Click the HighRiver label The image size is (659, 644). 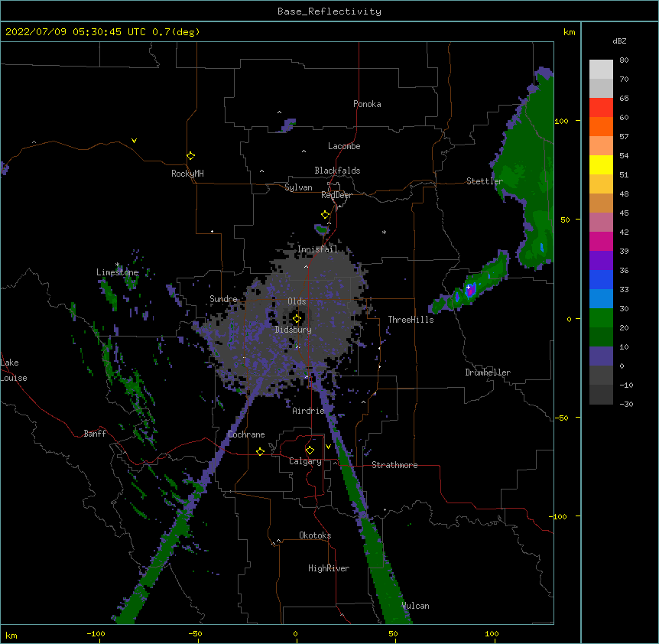329,568
